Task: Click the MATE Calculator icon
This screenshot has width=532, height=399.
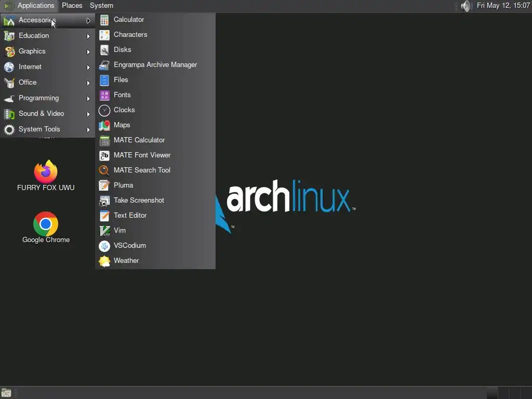Action: 104,140
